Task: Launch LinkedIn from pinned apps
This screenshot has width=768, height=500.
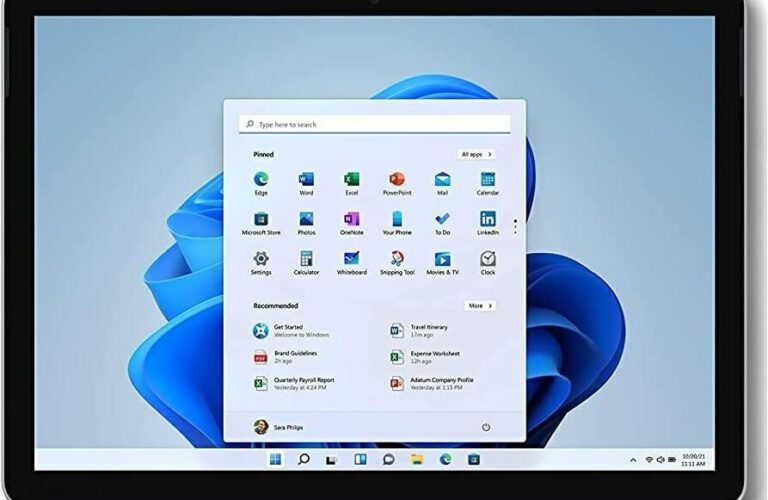Action: [488, 223]
